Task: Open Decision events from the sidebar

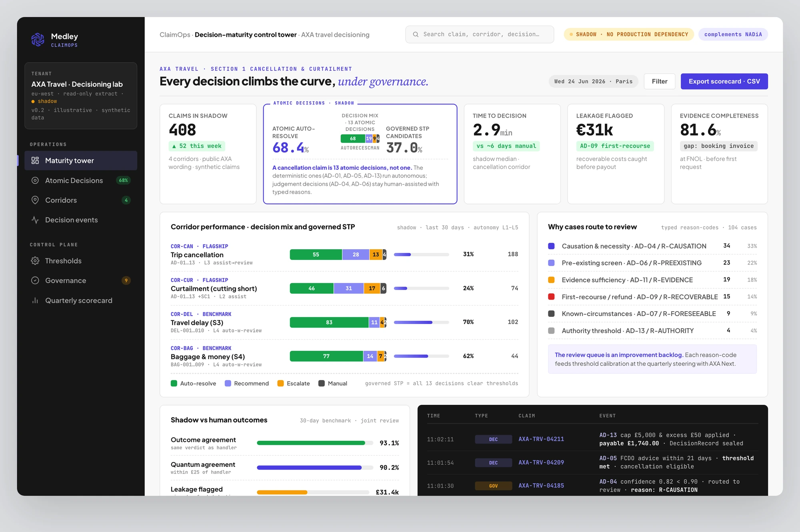Action: [81, 220]
